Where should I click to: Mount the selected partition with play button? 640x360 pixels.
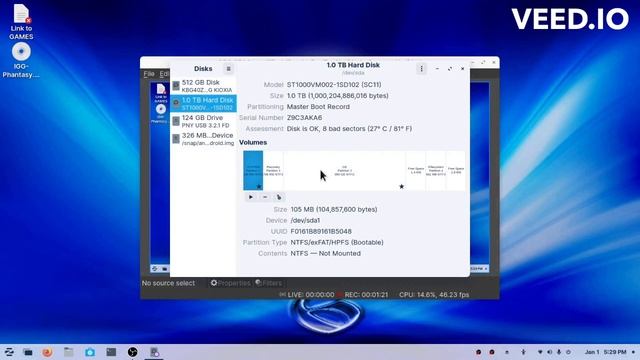[x=251, y=197]
